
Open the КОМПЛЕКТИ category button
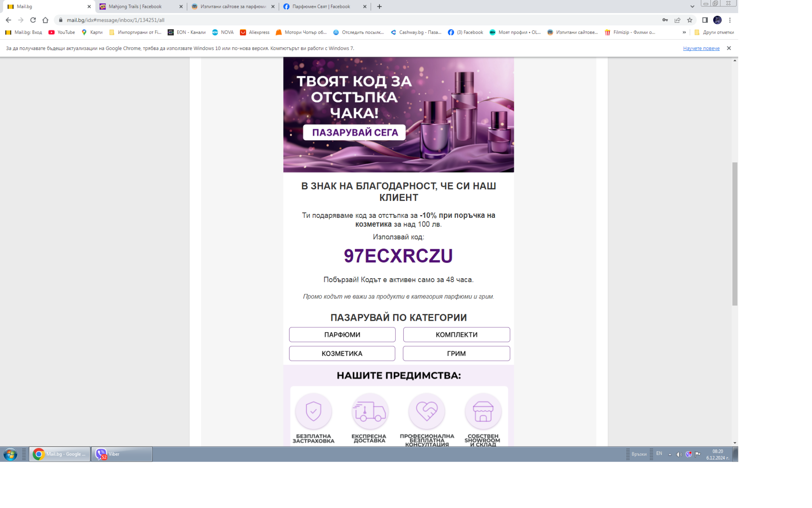point(456,335)
